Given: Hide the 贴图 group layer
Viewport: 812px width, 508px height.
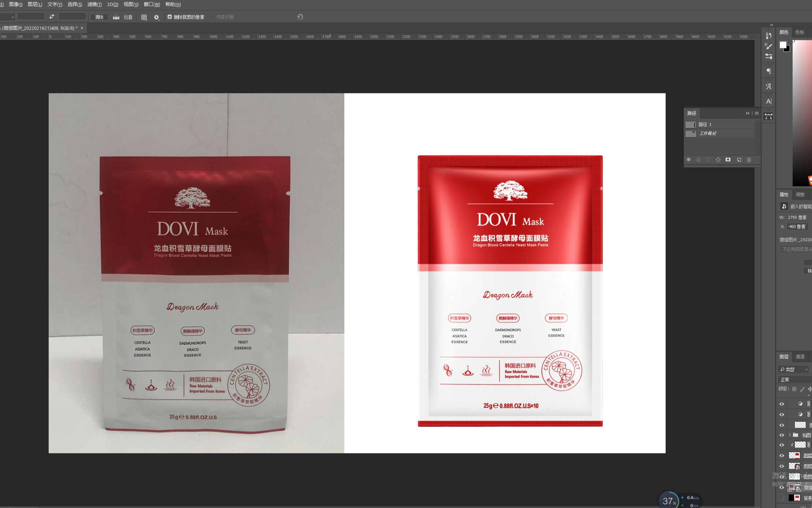Looking at the screenshot, I should click(x=782, y=435).
